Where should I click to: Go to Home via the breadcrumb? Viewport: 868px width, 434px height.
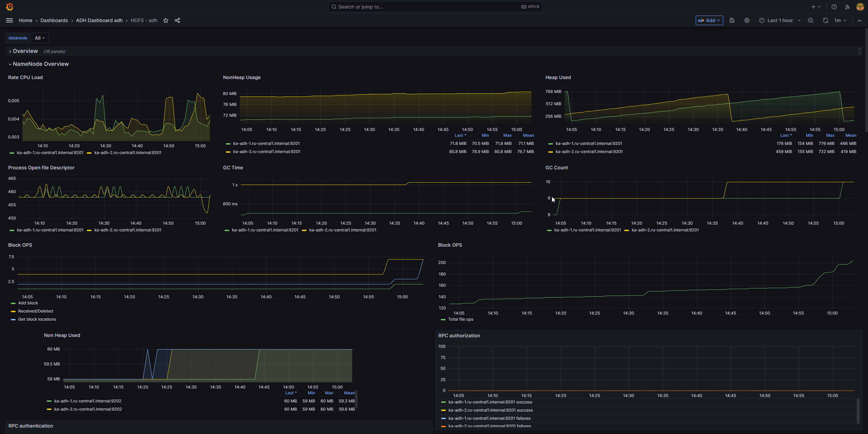(25, 20)
